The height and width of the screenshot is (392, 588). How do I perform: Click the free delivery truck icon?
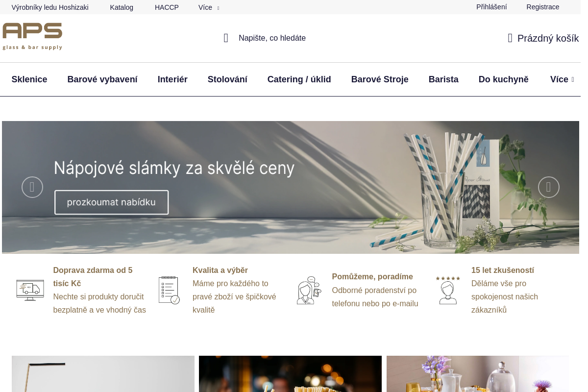(x=30, y=290)
